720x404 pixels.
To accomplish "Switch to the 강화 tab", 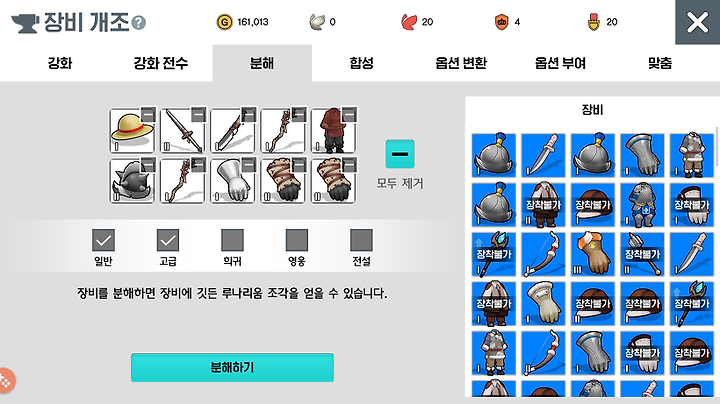I will click(x=60, y=63).
